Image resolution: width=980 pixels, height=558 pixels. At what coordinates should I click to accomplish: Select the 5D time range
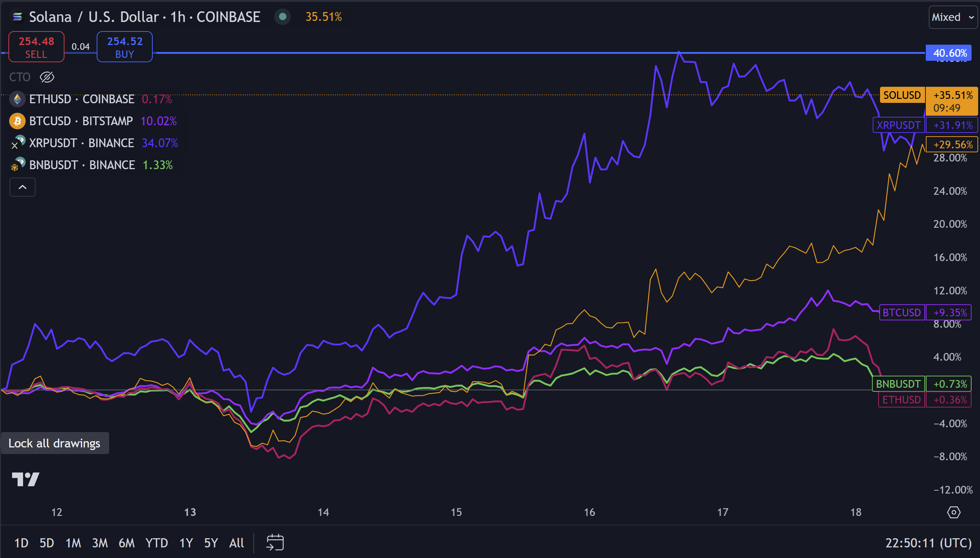pyautogui.click(x=47, y=543)
